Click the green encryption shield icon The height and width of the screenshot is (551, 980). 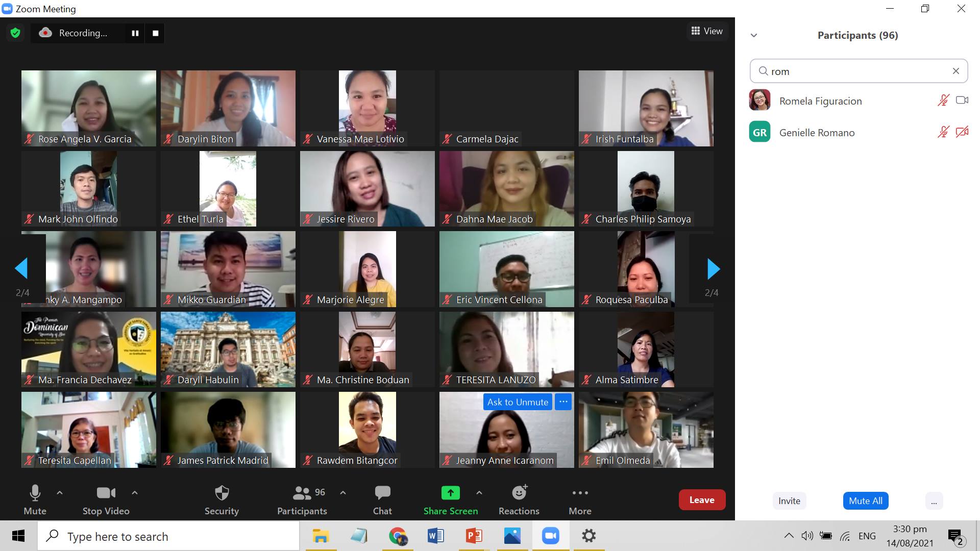coord(15,33)
